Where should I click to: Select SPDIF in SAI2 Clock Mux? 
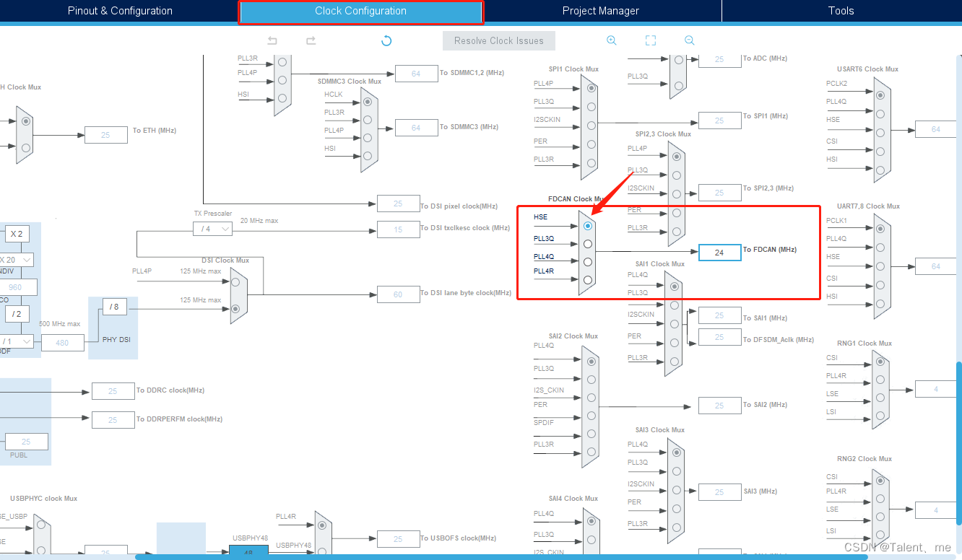click(592, 434)
